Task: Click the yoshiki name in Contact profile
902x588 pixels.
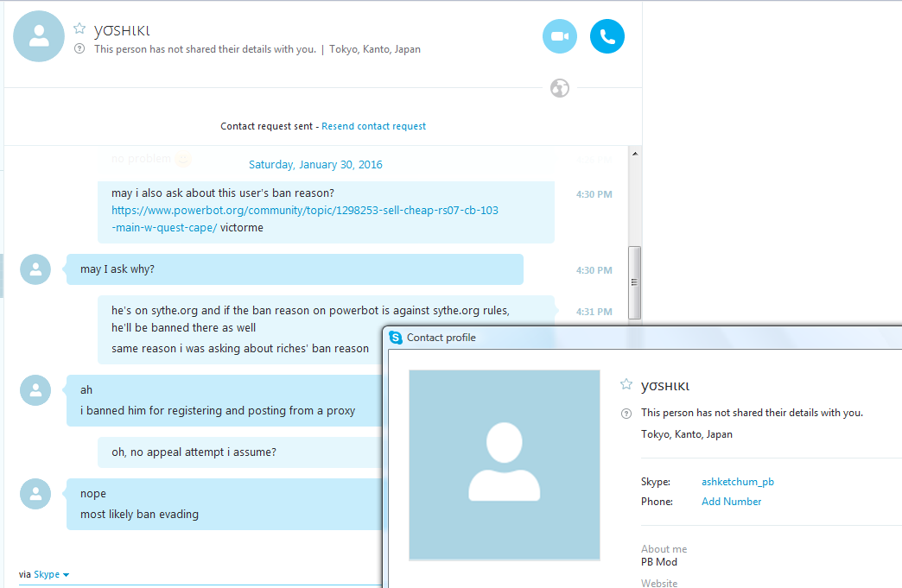Action: click(x=665, y=386)
